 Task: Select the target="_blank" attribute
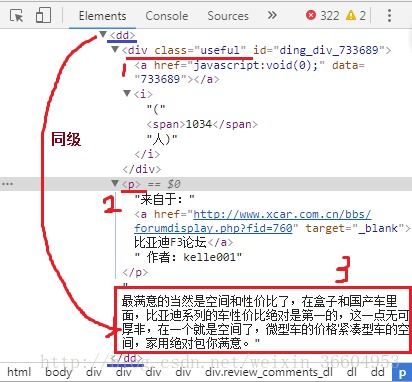coord(354,228)
